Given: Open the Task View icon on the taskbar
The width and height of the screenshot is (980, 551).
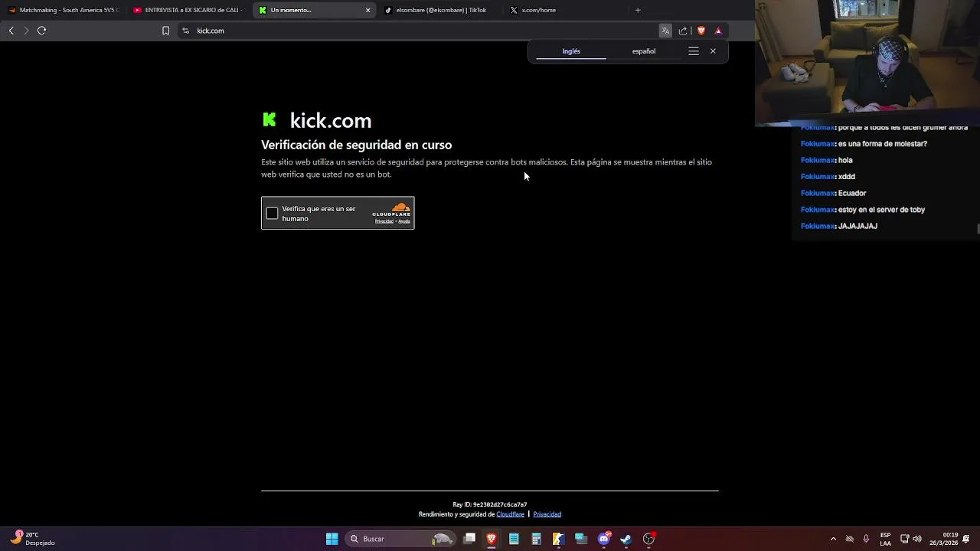Looking at the screenshot, I should pos(469,539).
